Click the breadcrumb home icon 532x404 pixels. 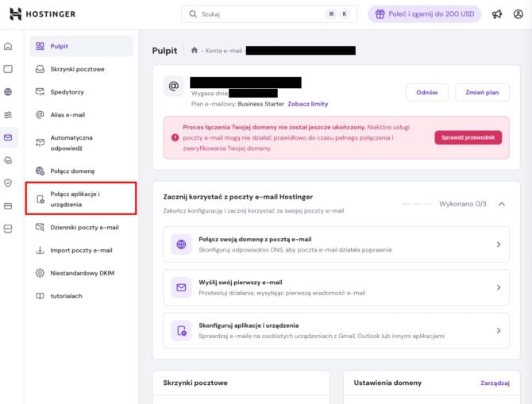click(195, 50)
